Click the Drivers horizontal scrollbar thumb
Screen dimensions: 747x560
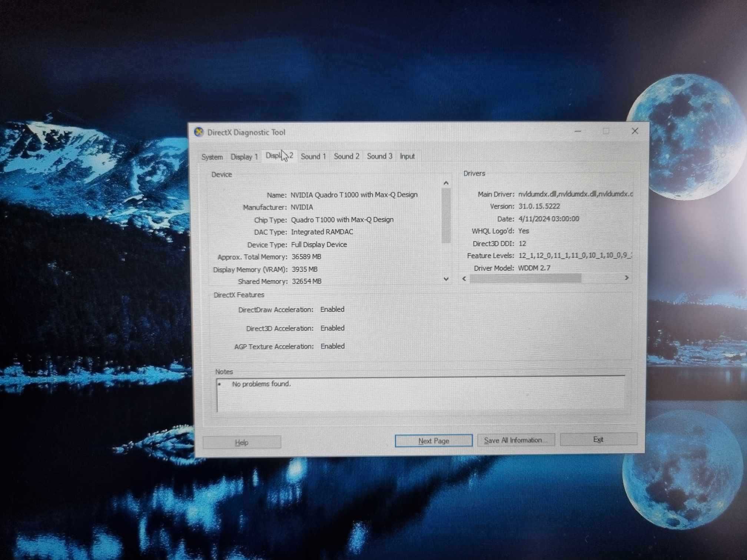pos(525,279)
